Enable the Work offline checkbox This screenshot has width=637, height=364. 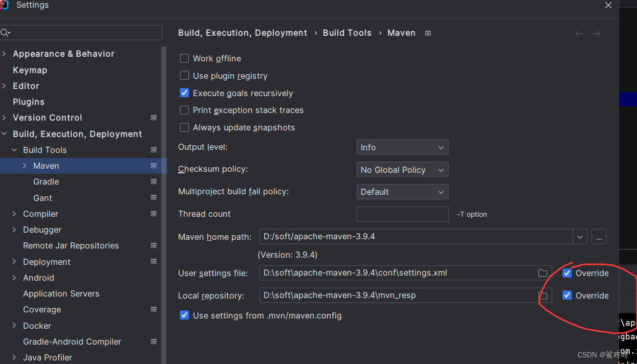point(184,58)
